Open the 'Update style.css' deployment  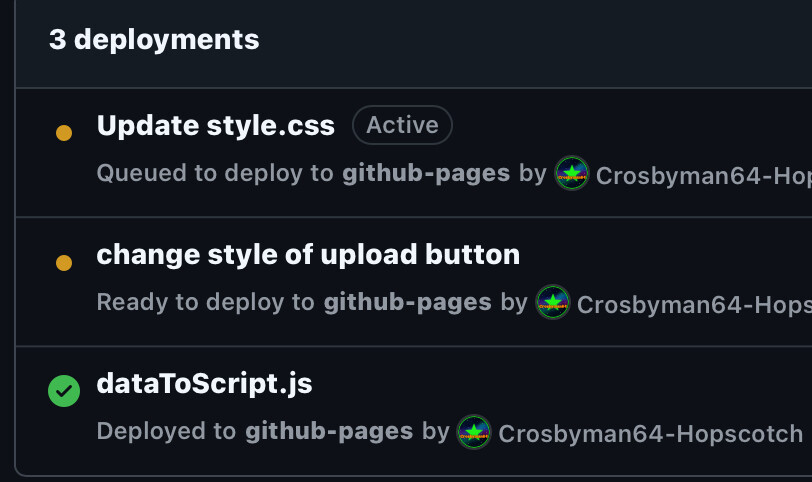(x=215, y=126)
